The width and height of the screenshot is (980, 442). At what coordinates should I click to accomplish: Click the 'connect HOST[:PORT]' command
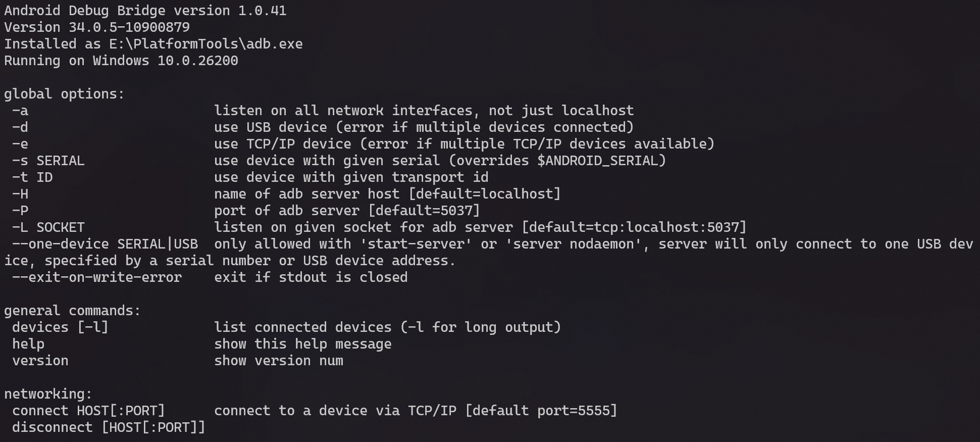click(x=88, y=411)
